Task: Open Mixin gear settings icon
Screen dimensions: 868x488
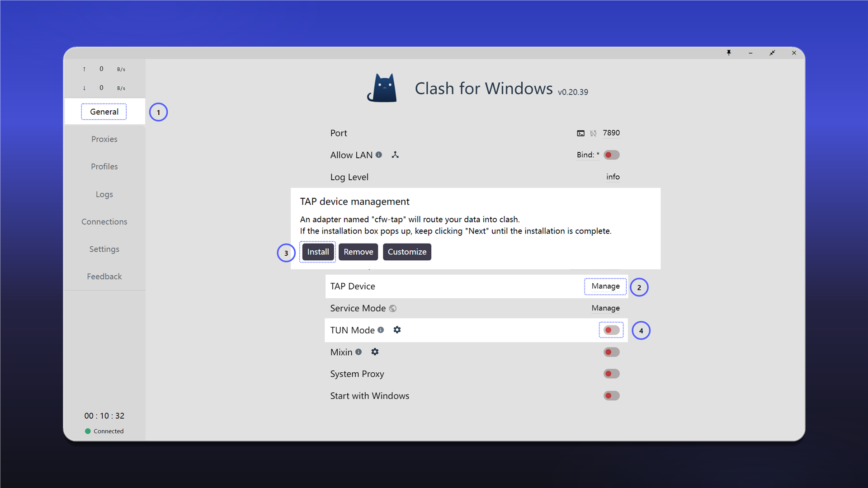Action: (x=375, y=352)
